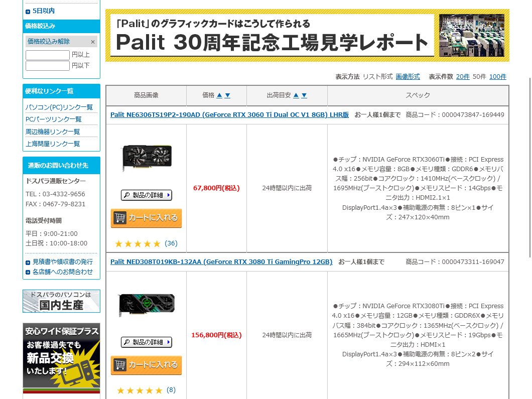The image size is (532, 399).
Task: Click the 67,800円(税込) price text
Action: [x=216, y=188]
